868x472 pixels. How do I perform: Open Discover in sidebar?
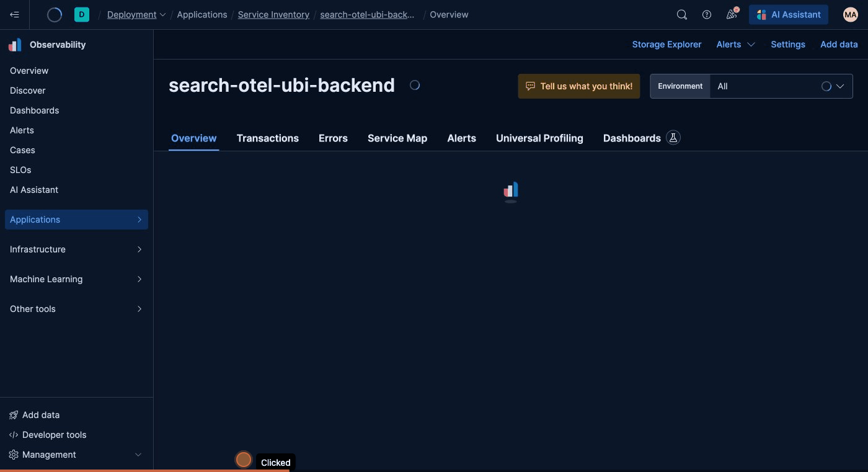click(x=28, y=91)
